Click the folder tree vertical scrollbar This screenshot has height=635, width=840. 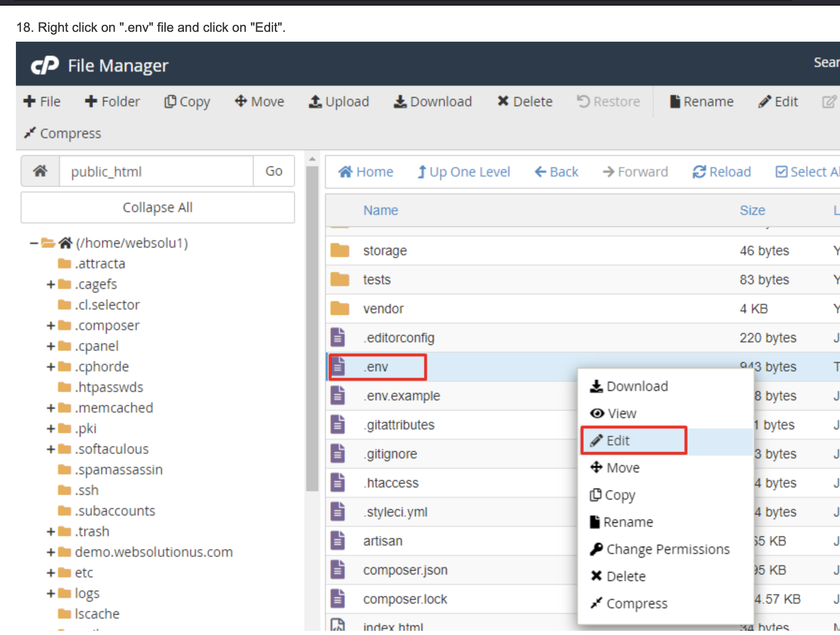coord(312,328)
